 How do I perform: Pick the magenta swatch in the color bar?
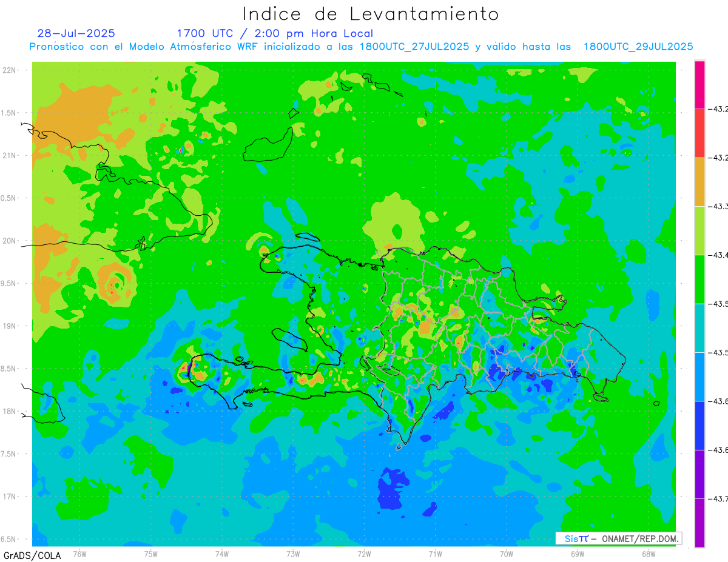(x=699, y=85)
